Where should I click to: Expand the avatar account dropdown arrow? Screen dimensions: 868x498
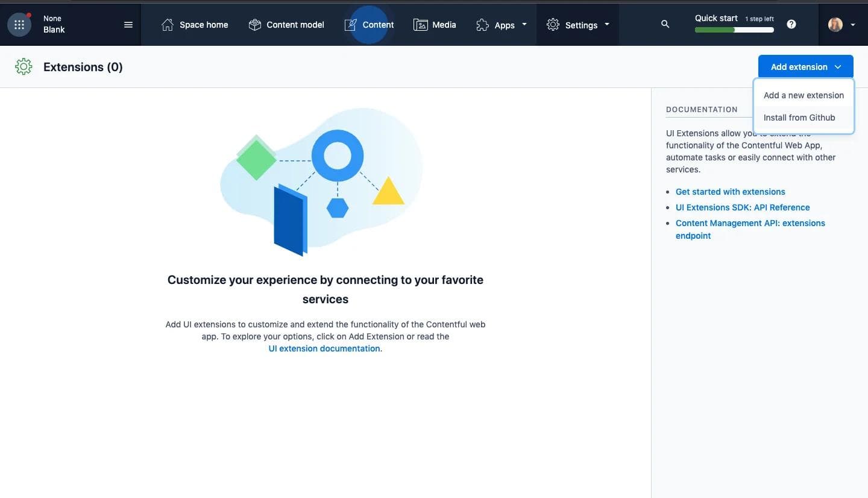point(852,25)
